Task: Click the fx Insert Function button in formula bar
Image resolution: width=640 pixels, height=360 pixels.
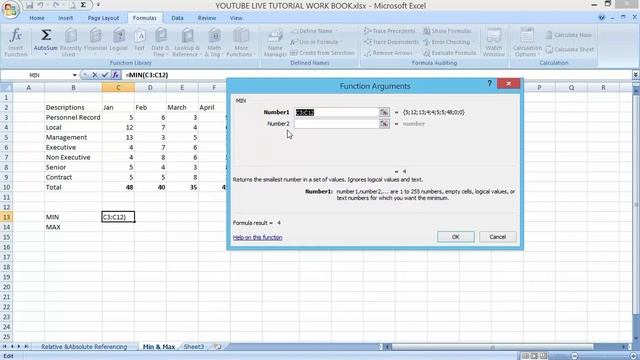Action: (116, 75)
